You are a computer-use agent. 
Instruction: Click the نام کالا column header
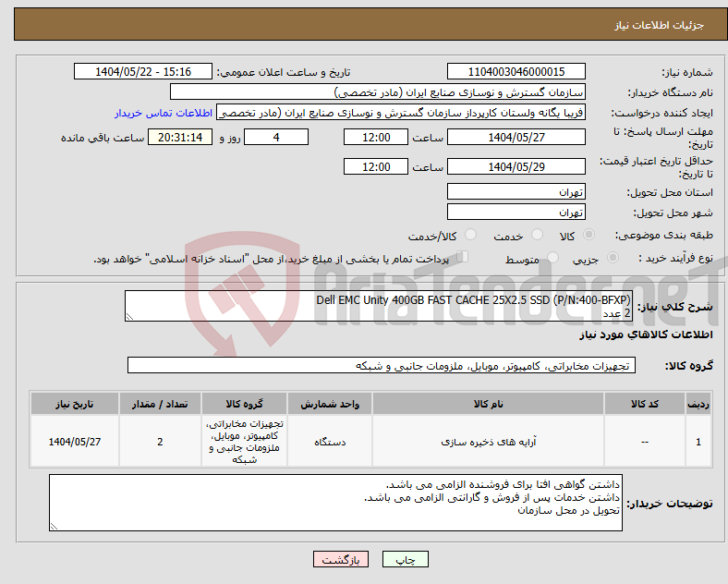pyautogui.click(x=488, y=404)
